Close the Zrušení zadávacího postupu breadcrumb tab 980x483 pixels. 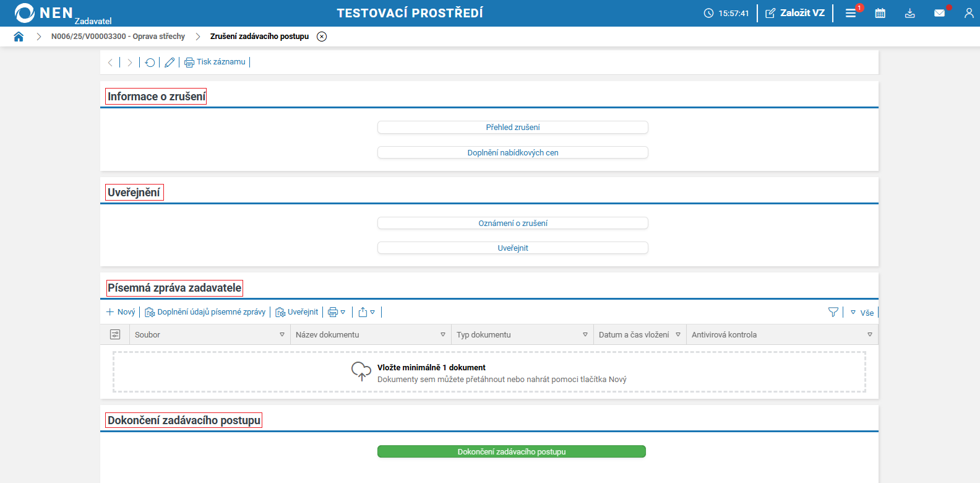point(322,37)
